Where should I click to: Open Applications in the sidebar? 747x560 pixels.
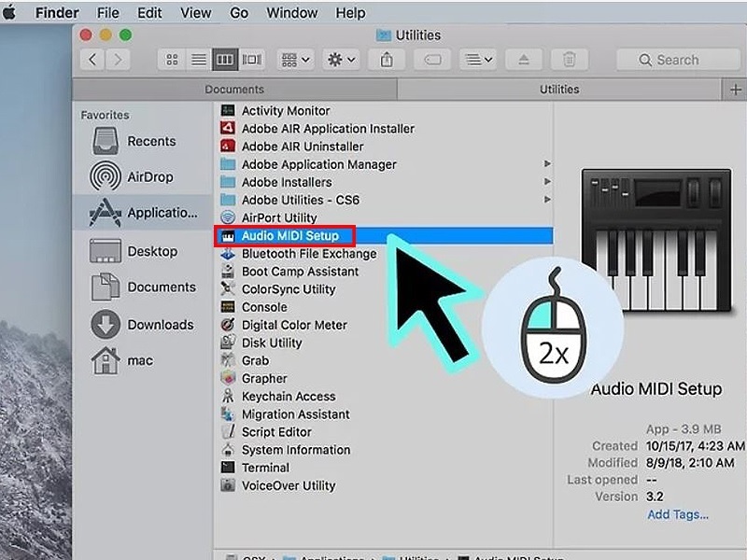point(142,213)
